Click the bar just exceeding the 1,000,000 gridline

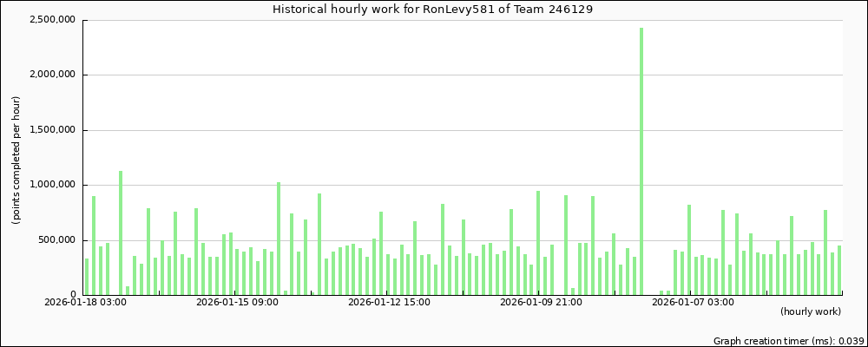279,238
